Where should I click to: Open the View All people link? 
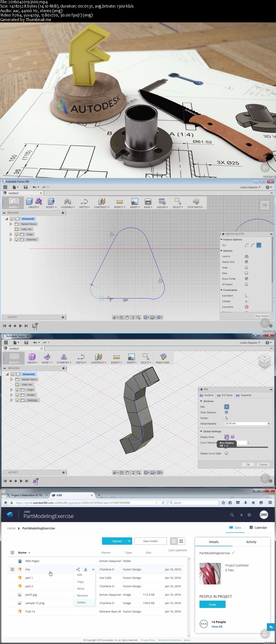point(217,626)
